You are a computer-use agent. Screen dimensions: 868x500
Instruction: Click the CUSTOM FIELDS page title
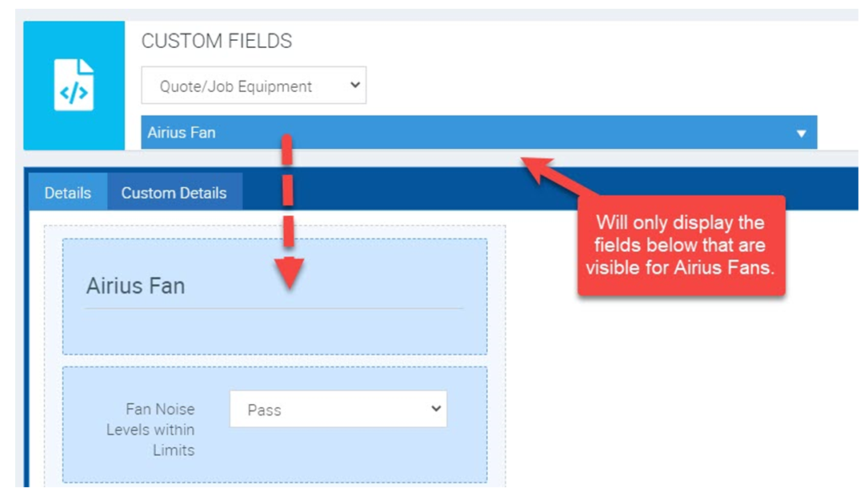pyautogui.click(x=217, y=42)
